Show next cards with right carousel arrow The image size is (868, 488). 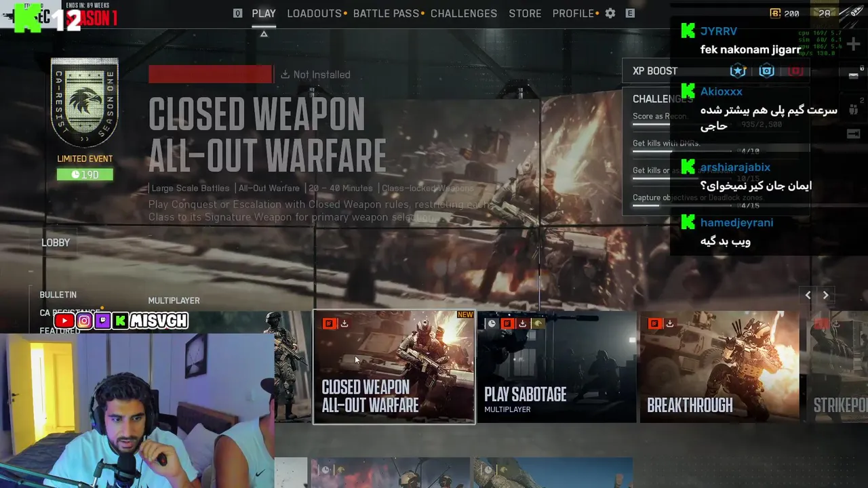tap(825, 295)
